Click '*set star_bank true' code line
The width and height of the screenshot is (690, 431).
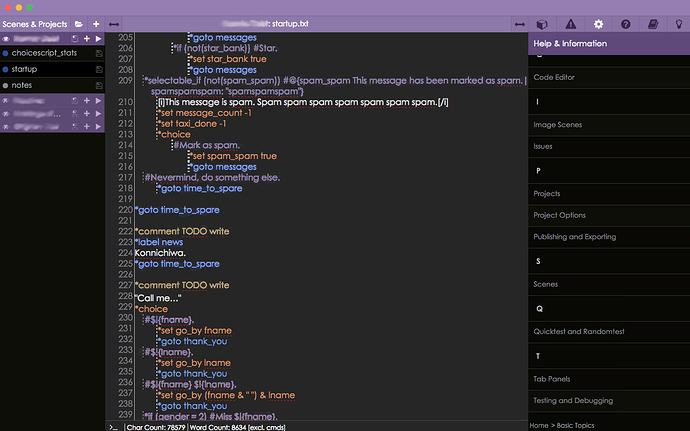coord(228,59)
